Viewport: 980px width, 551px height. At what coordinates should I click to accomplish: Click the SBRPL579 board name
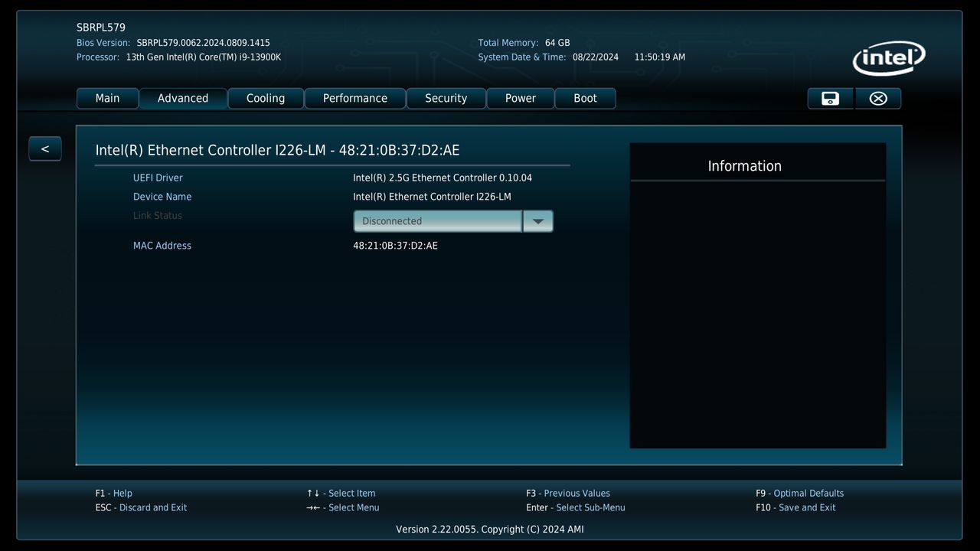tap(101, 28)
